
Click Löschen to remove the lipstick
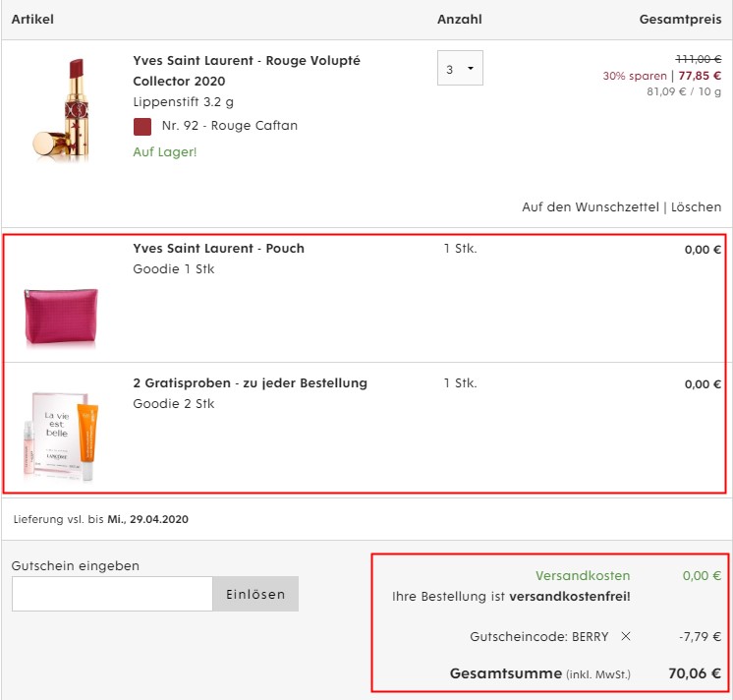[x=696, y=207]
